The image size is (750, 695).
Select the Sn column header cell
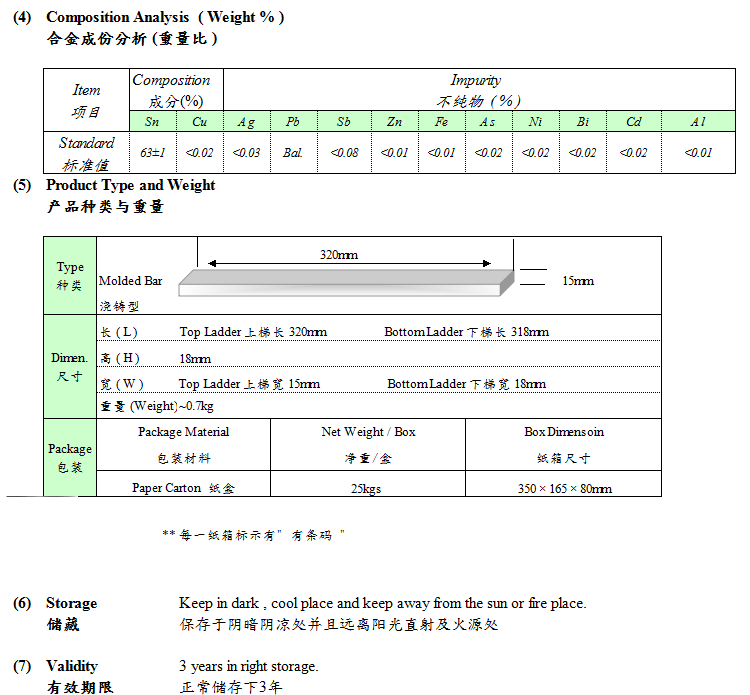[152, 122]
